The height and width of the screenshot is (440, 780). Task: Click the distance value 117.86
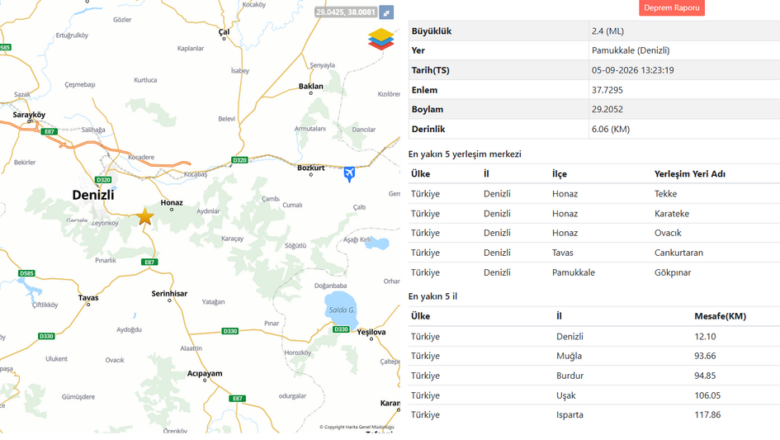pos(707,415)
